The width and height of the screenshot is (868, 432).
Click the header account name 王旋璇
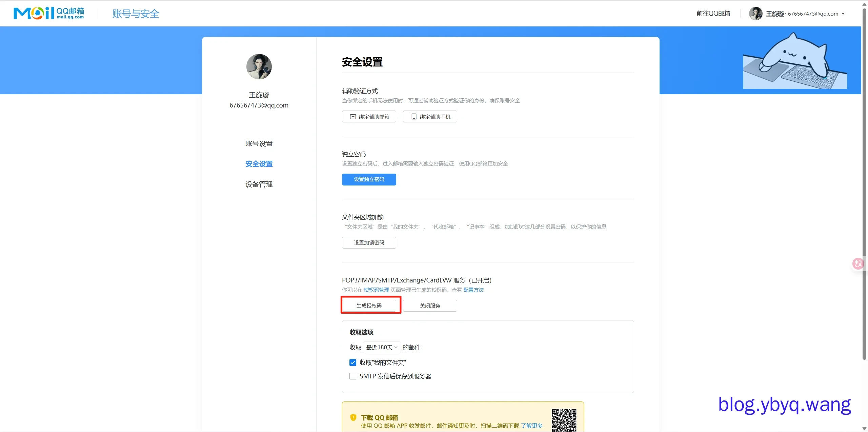[x=775, y=14]
